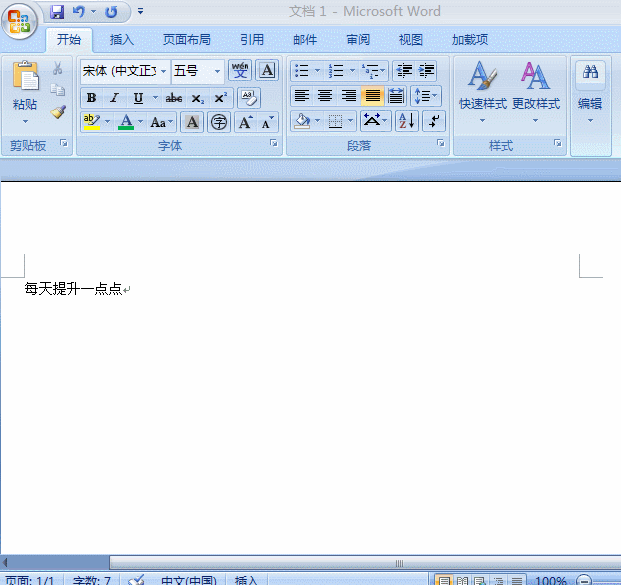The image size is (621, 585).
Task: Open the font size dropdown (五号)
Action: coord(217,71)
